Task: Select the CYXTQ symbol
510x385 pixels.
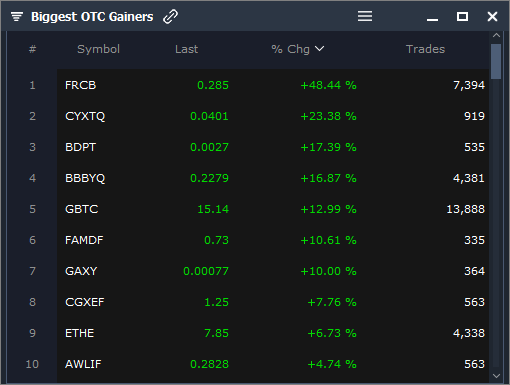Action: tap(85, 116)
